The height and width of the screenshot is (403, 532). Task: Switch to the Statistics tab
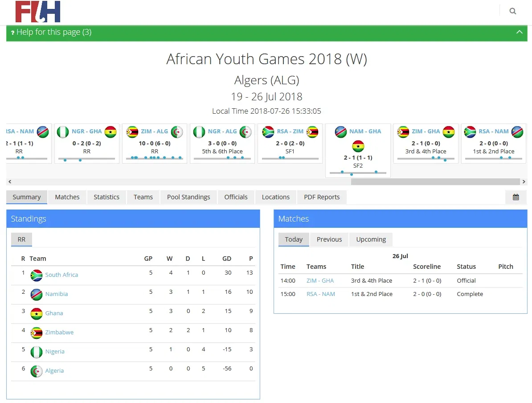pos(106,197)
